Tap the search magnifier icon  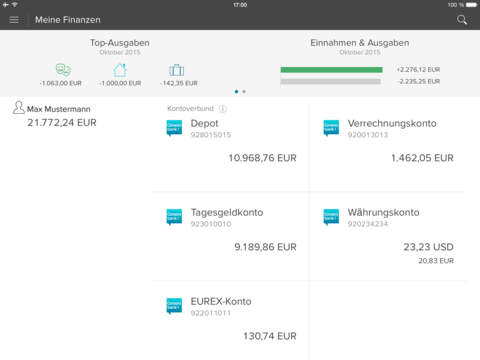tap(462, 20)
